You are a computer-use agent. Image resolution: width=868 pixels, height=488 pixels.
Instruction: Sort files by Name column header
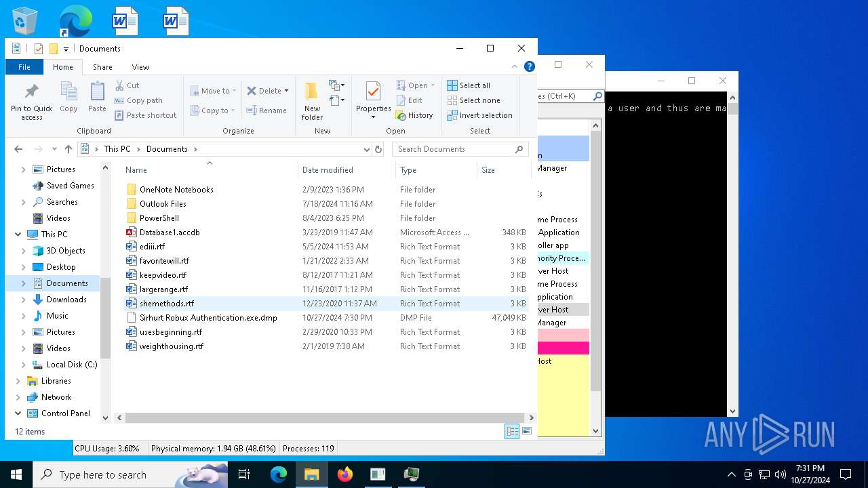(209, 170)
